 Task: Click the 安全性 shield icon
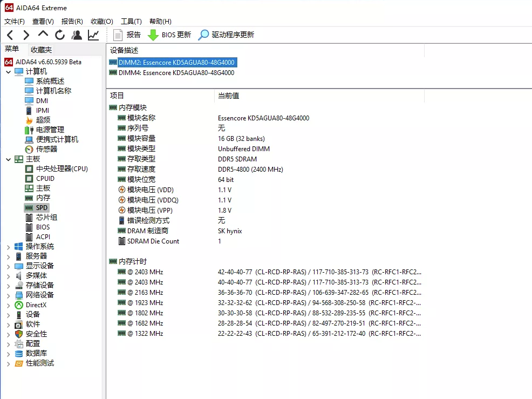pyautogui.click(x=19, y=334)
